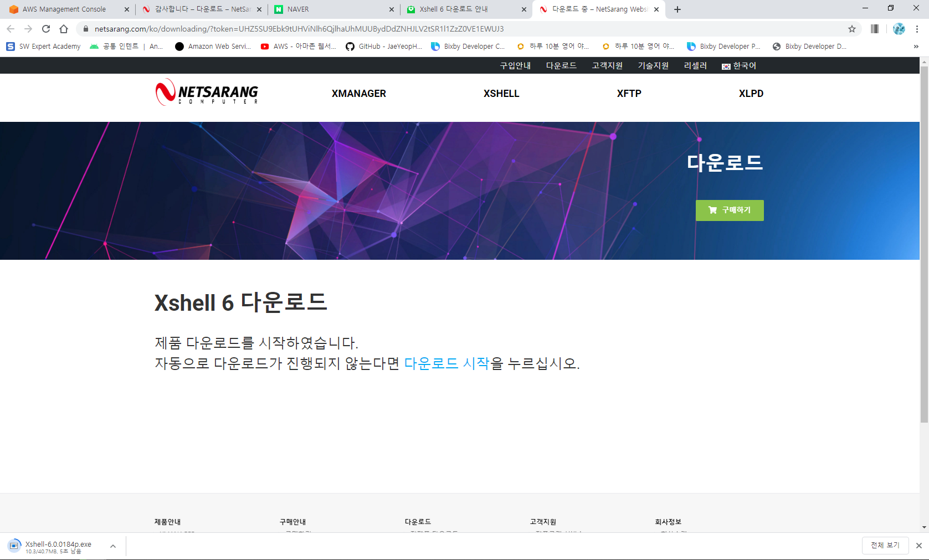This screenshot has height=560, width=929.
Task: Click the extension icon beside the profile avatar
Action: point(875,29)
